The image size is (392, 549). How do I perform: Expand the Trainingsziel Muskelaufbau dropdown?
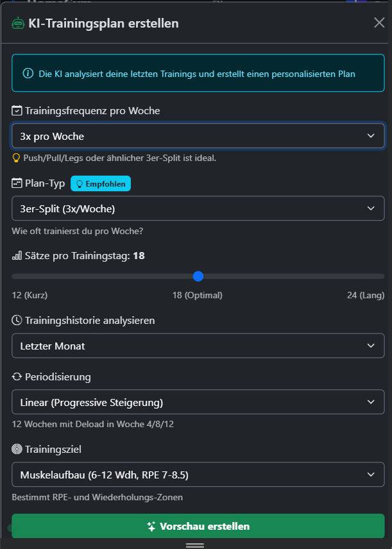tap(198, 475)
